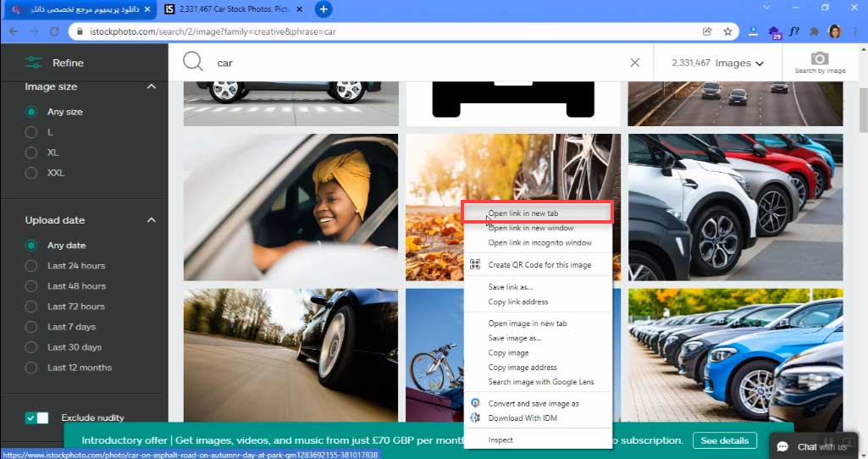Select Any date upload option
The height and width of the screenshot is (459, 868).
pos(31,246)
